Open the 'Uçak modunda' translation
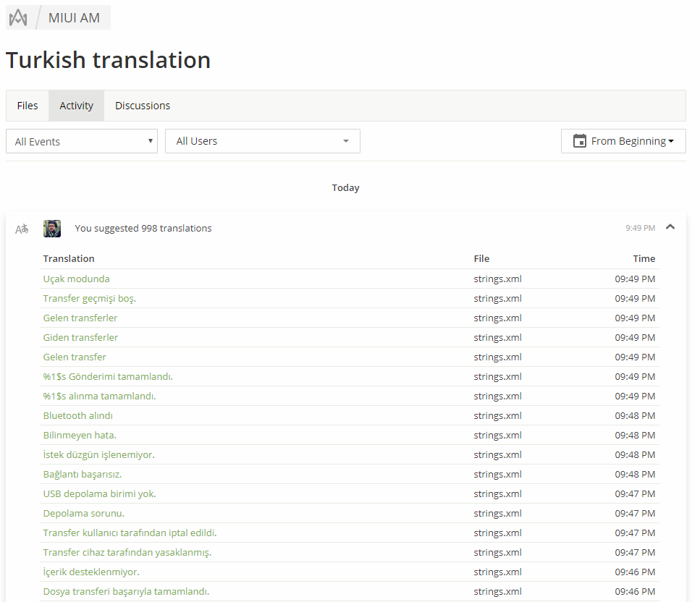The image size is (700, 602). click(x=76, y=279)
